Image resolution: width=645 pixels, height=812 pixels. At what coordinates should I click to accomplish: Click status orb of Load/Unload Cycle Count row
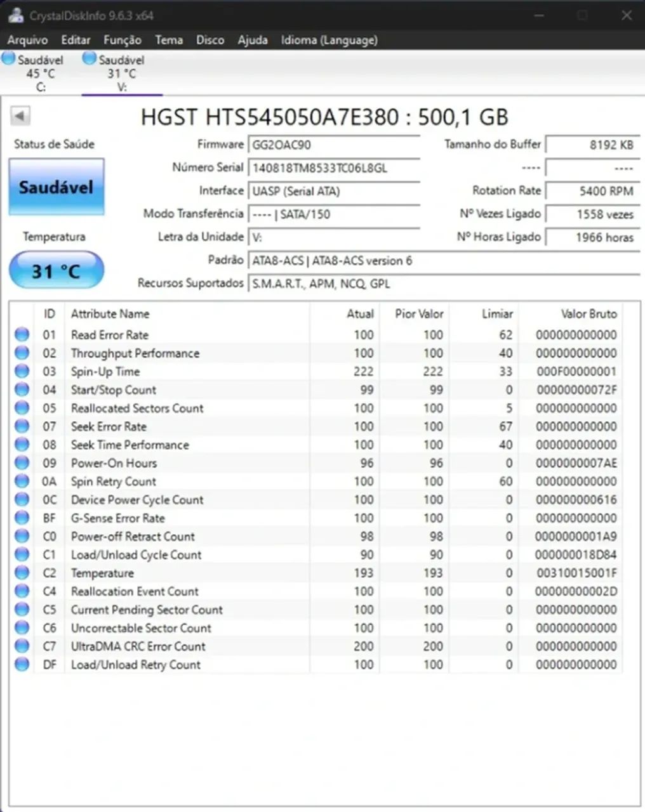pos(22,554)
